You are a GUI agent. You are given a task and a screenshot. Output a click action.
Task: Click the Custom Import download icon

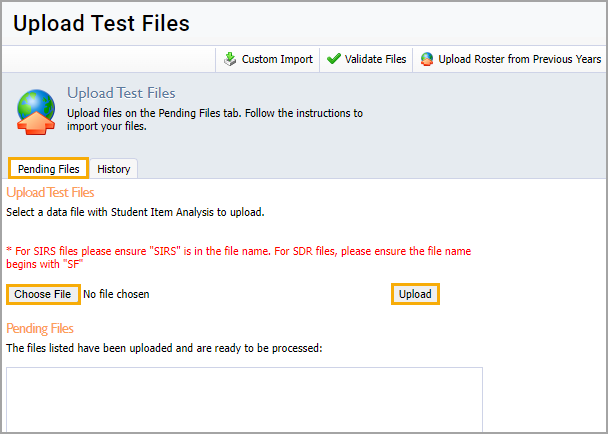[x=230, y=59]
